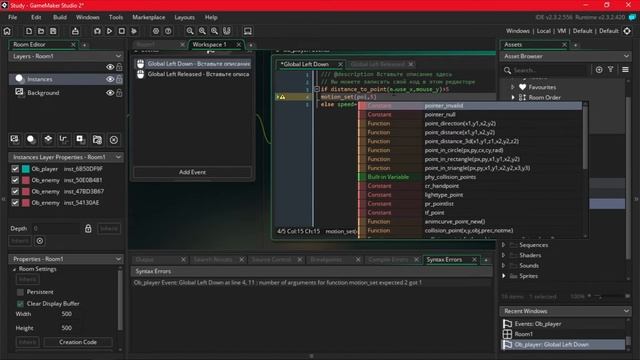Create a new path layer
Viewport: 640px width, 360px height.
click(64, 140)
